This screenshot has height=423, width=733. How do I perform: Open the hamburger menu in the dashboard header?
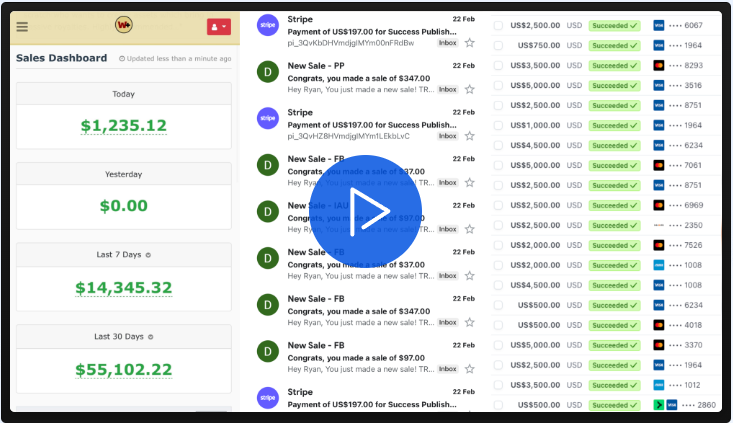pyautogui.click(x=23, y=27)
